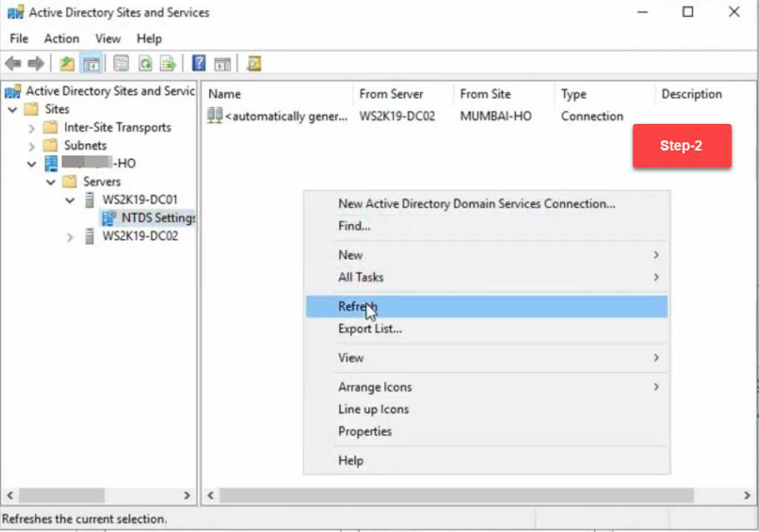Sort by the From Server column header
Viewport: 759px width, 532px height.
[403, 94]
